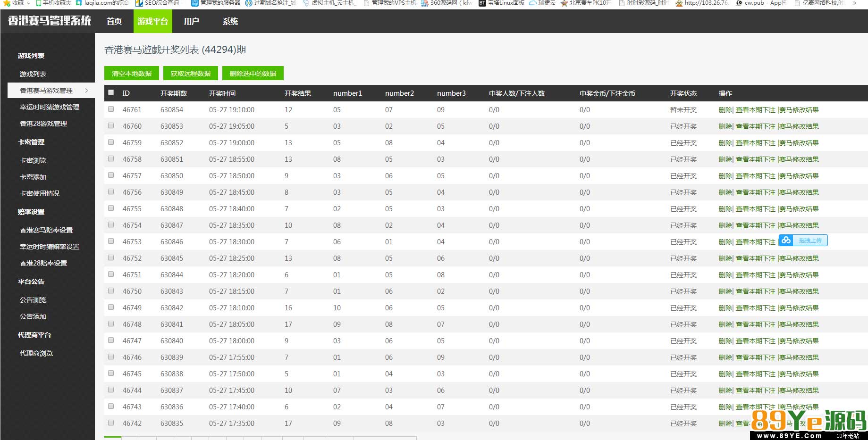868x440 pixels.
Task: Open the 系统 top navigation tab
Action: point(230,21)
